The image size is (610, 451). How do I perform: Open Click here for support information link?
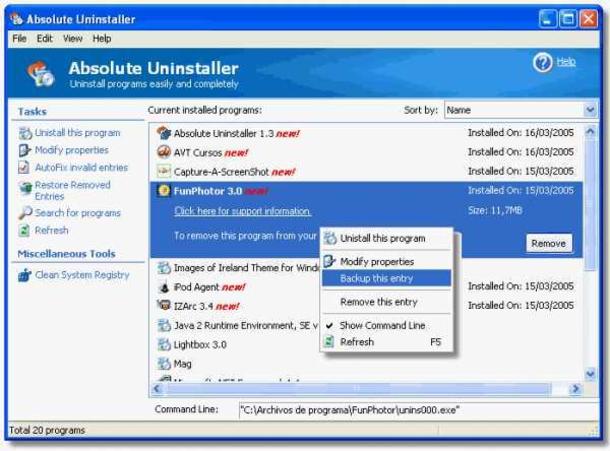tap(242, 211)
